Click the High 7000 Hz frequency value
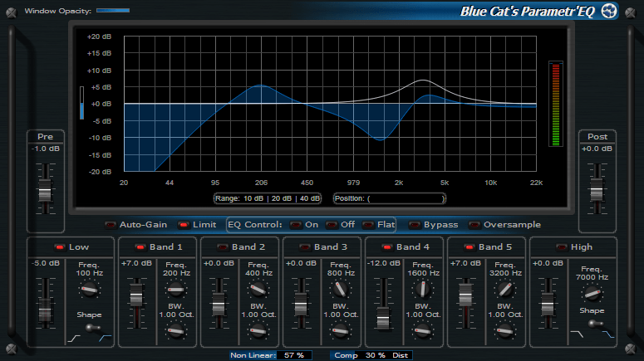 (592, 277)
